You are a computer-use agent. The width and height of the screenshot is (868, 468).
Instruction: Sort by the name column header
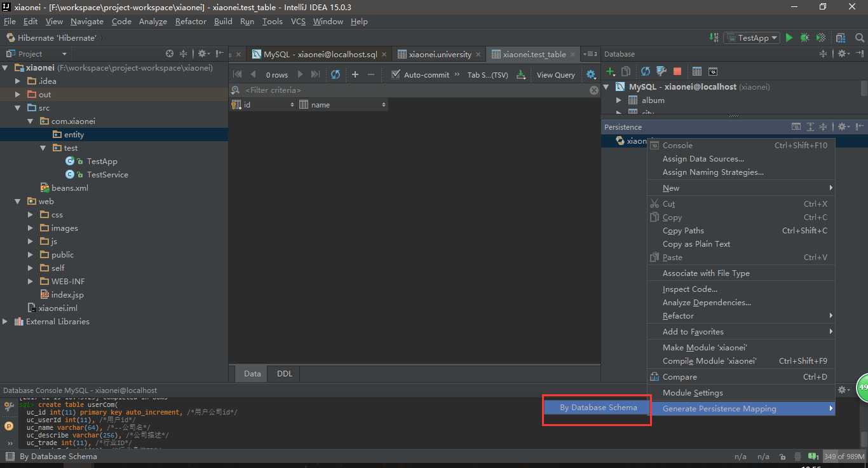(x=342, y=104)
